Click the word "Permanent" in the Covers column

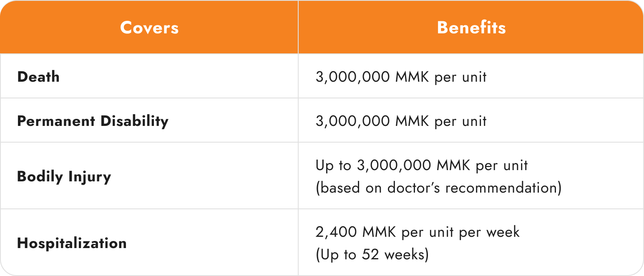point(56,121)
